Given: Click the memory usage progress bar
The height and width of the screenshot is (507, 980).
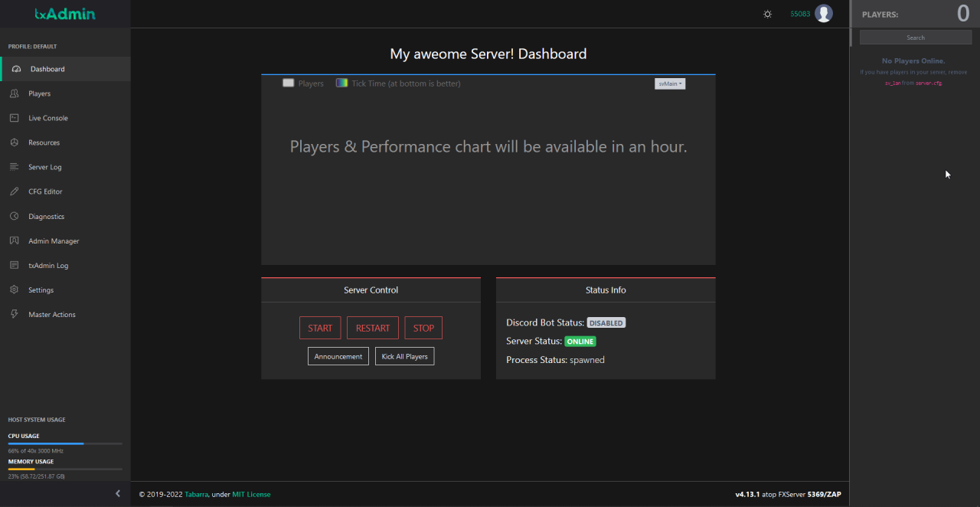Looking at the screenshot, I should 65,469.
